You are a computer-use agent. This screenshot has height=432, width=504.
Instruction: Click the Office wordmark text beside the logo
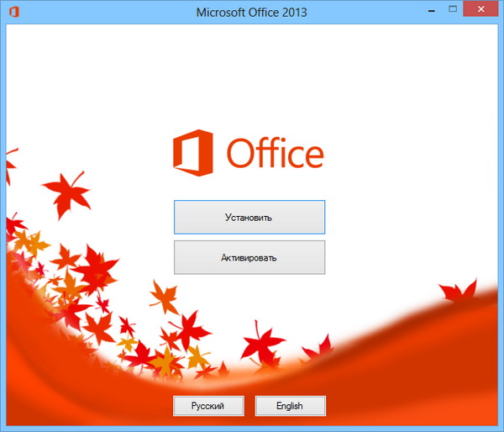coord(274,155)
